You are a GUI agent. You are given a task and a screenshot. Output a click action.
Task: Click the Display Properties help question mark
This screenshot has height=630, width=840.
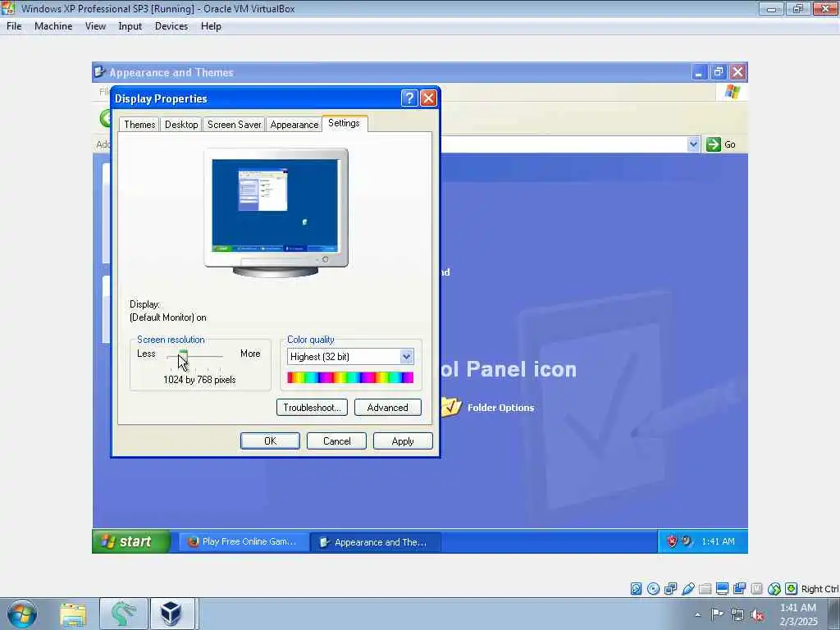(409, 98)
